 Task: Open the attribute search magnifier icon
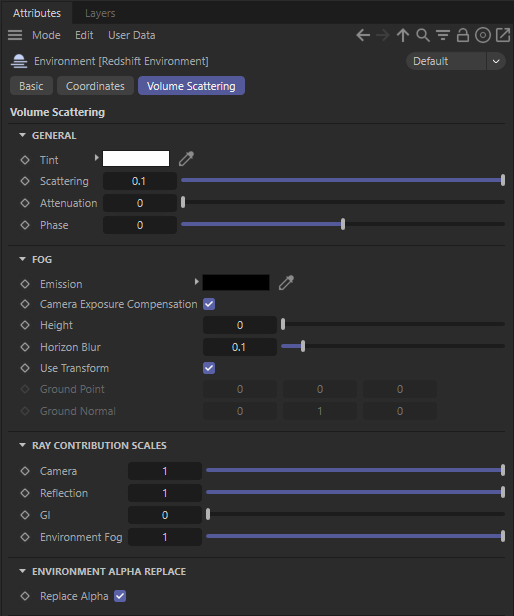coord(423,35)
